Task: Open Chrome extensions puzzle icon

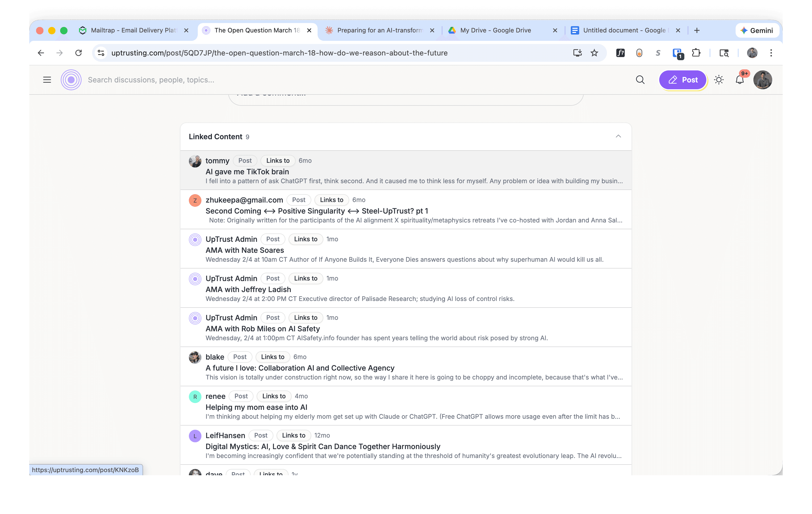Action: 696,53
